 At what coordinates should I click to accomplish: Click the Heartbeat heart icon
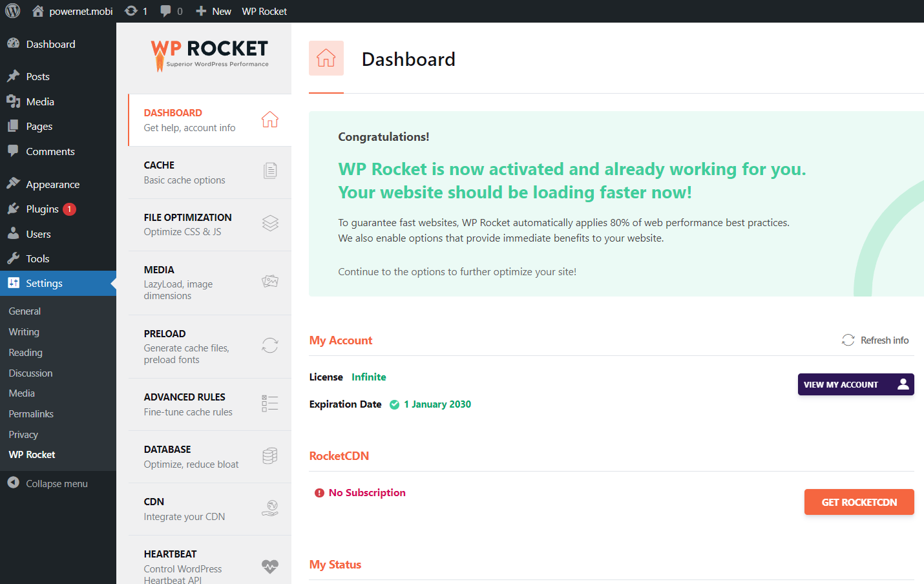(270, 567)
